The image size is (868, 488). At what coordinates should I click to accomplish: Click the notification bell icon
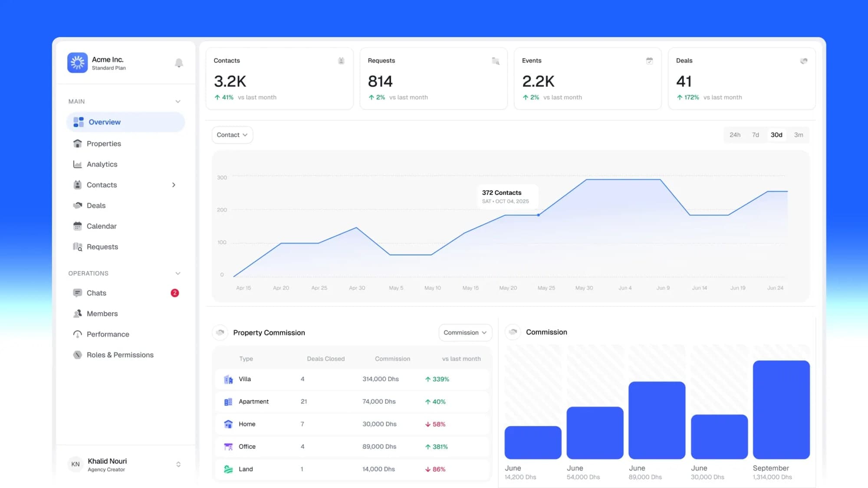178,62
